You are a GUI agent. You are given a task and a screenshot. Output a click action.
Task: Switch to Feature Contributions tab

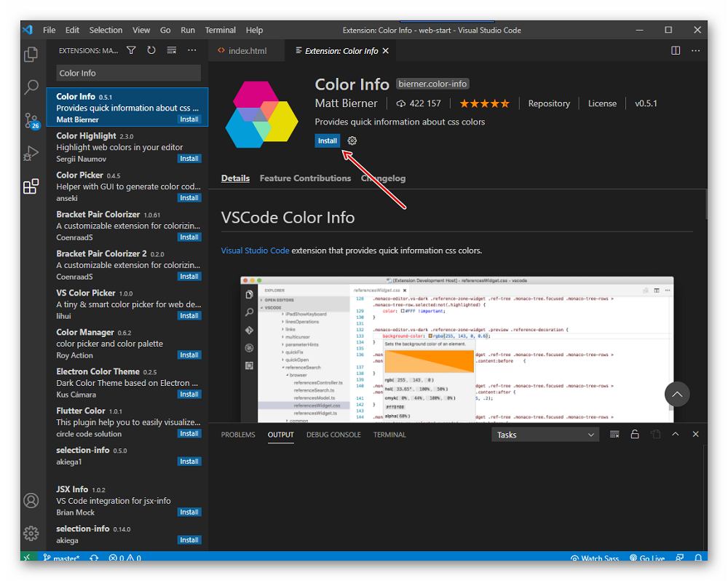[x=305, y=178]
